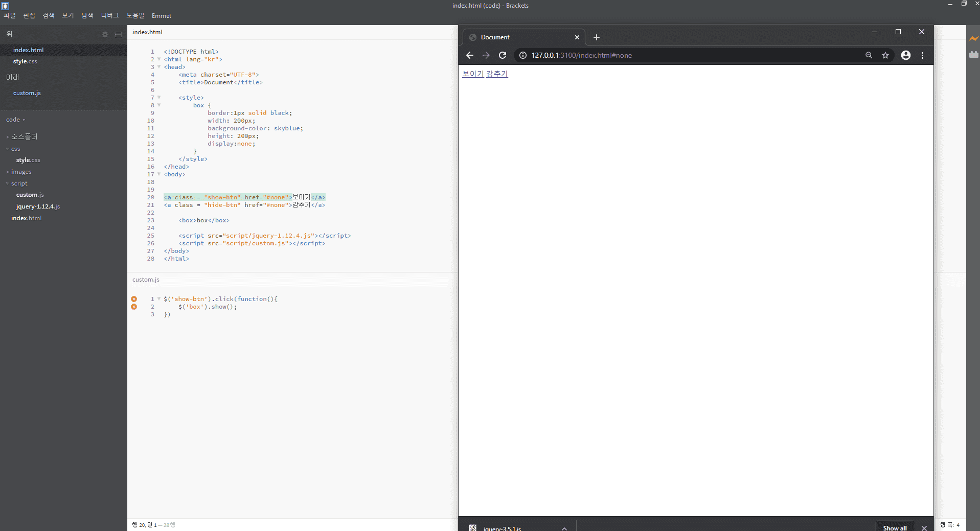This screenshot has height=531, width=980.
Task: Open the code project dropdown
Action: (x=15, y=120)
